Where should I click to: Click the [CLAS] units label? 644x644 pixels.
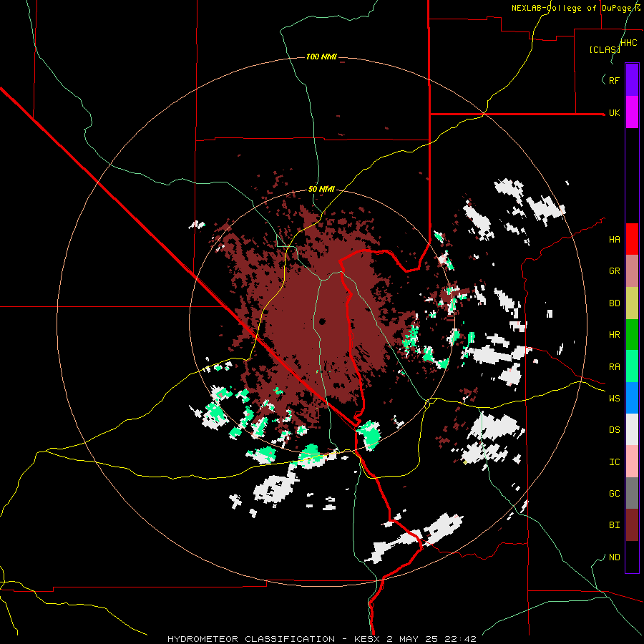[x=605, y=50]
